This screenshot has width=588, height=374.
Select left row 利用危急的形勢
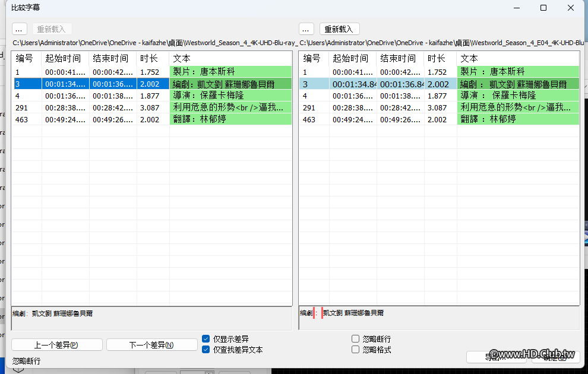tap(152, 107)
